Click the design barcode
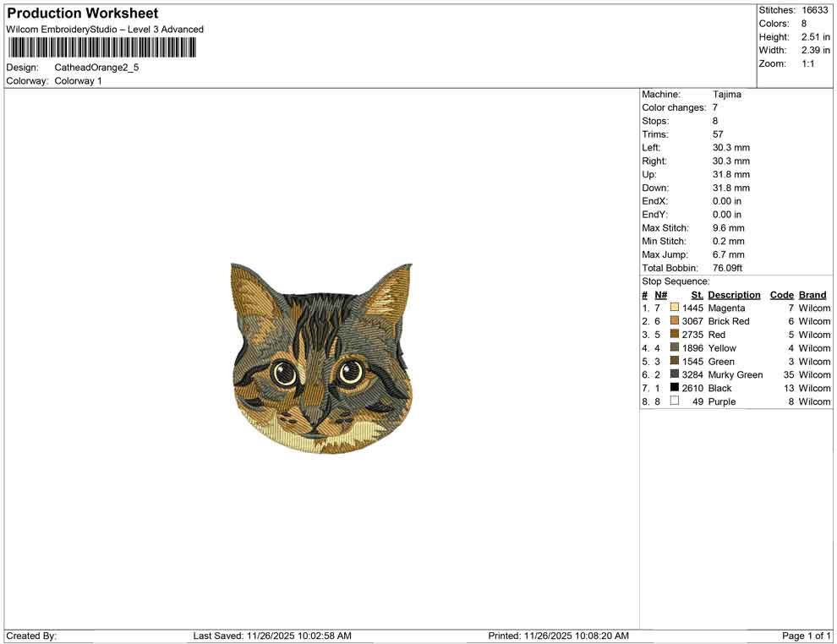 pos(101,47)
